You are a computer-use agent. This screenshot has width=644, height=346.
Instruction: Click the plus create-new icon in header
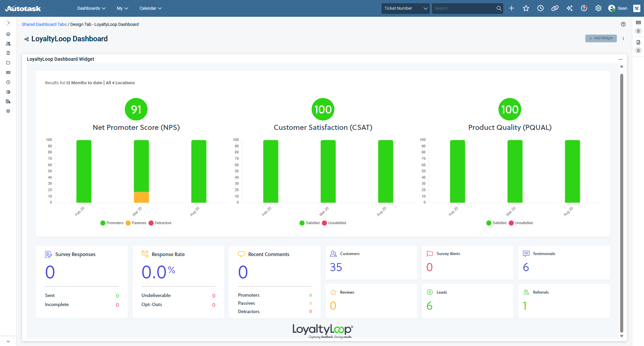512,8
